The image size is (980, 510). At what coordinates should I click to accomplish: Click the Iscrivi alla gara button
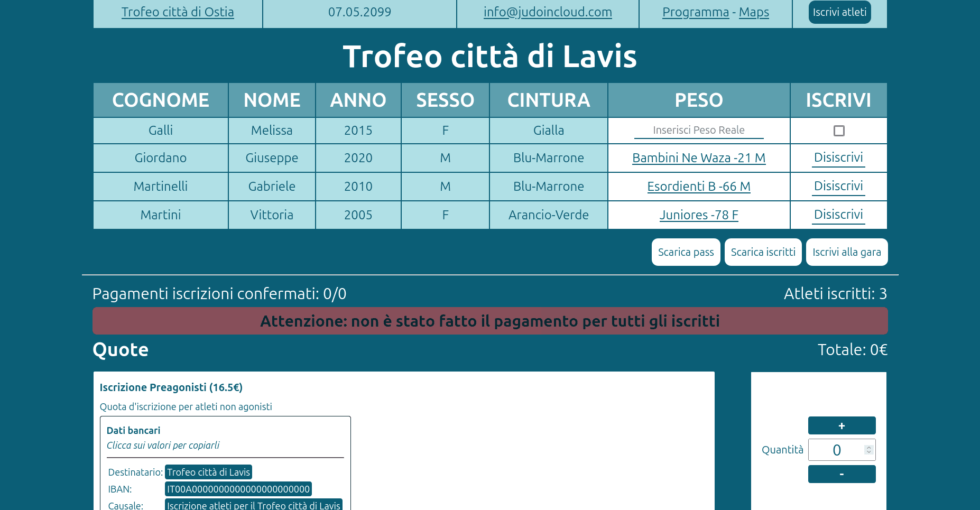coord(846,252)
